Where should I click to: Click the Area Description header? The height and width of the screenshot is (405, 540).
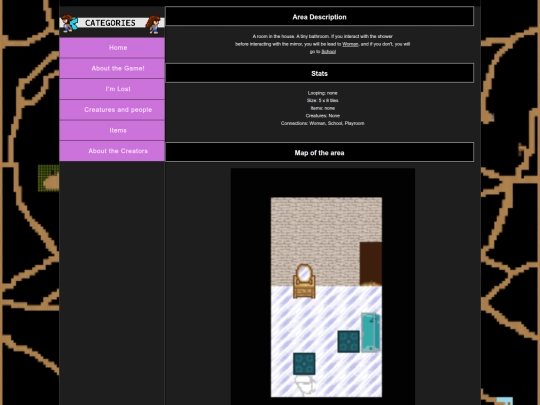pos(320,16)
